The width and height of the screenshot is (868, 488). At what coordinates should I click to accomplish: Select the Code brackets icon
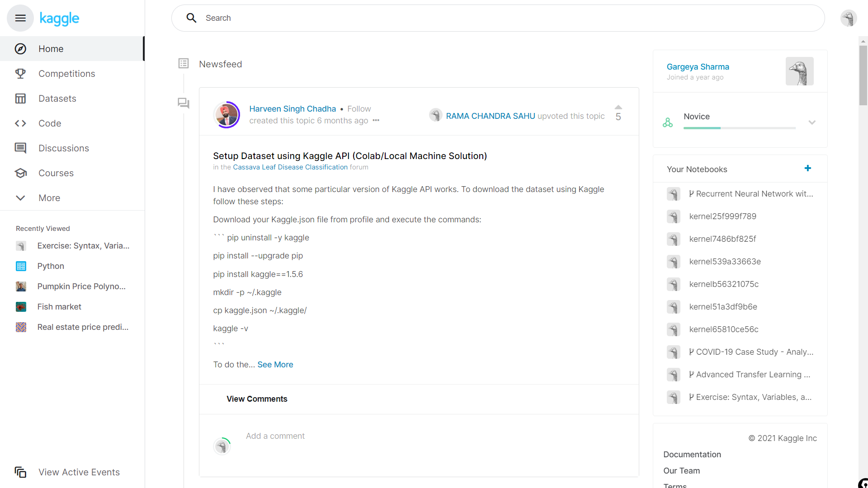coord(20,123)
